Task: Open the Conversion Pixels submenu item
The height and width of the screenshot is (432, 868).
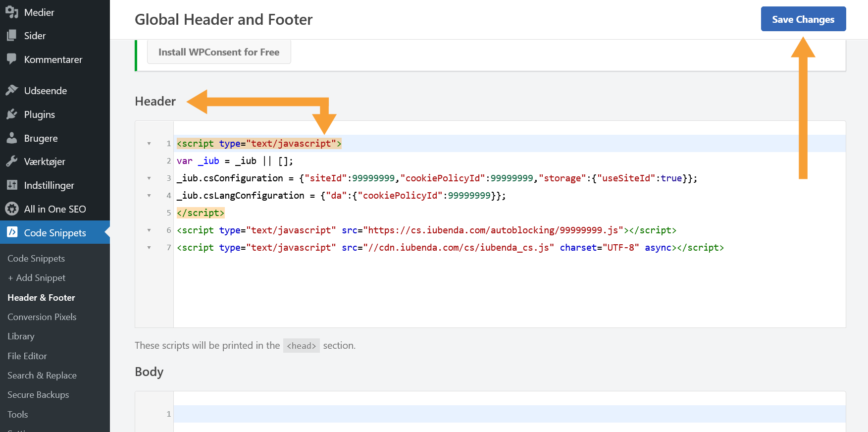Action: pyautogui.click(x=42, y=317)
